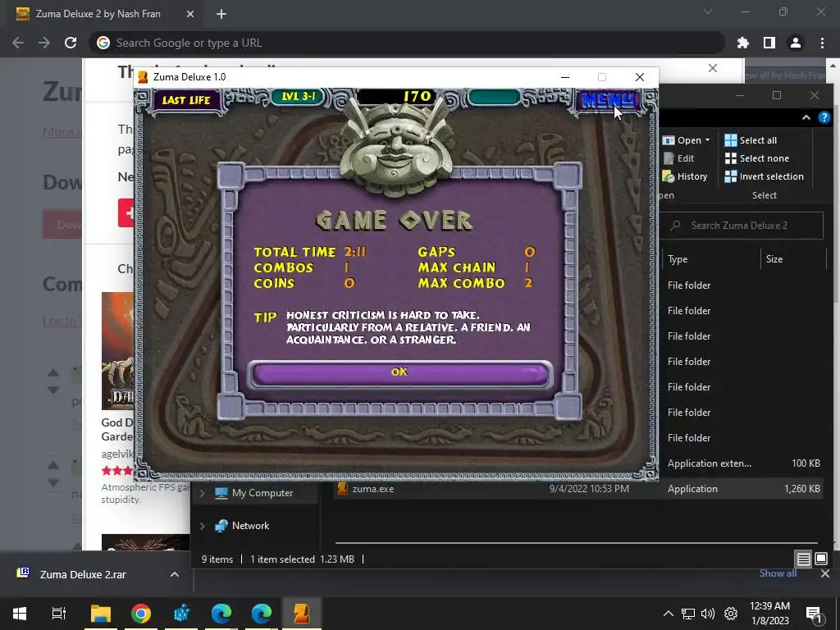This screenshot has width=840, height=630.
Task: Click OK in the Game Over dialog
Action: pos(399,373)
